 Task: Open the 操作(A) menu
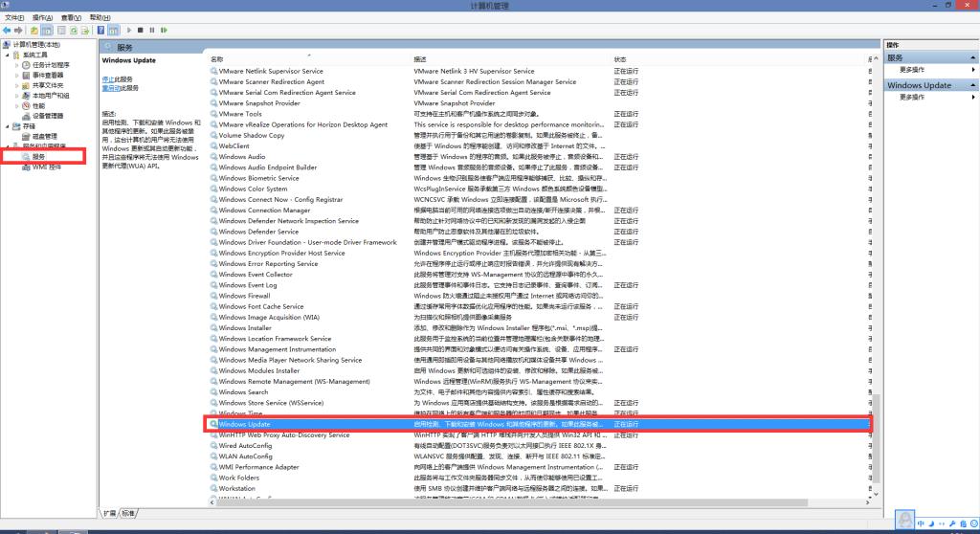pos(42,17)
